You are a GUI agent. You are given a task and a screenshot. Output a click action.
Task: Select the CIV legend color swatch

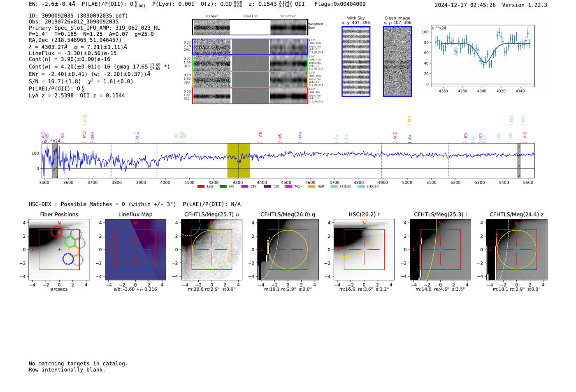(x=245, y=187)
